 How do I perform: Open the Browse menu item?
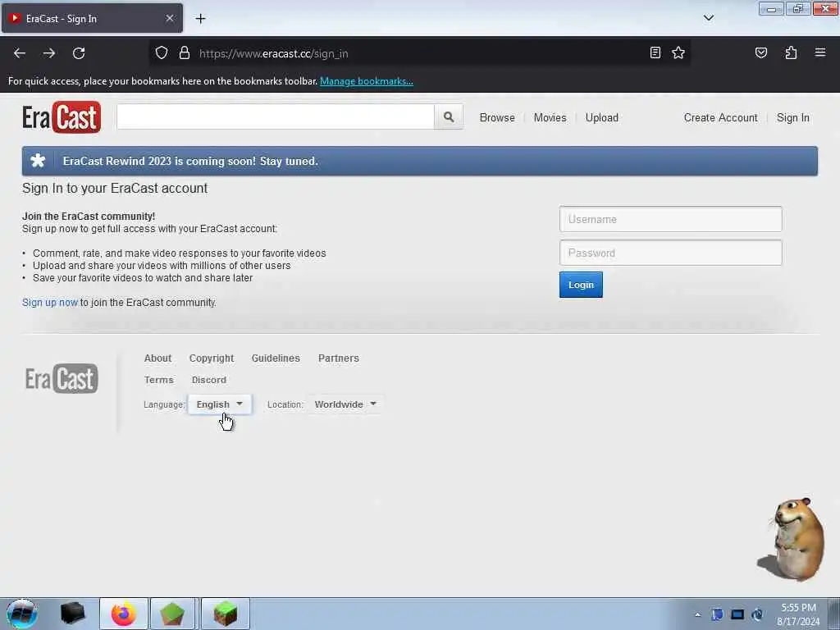497,117
